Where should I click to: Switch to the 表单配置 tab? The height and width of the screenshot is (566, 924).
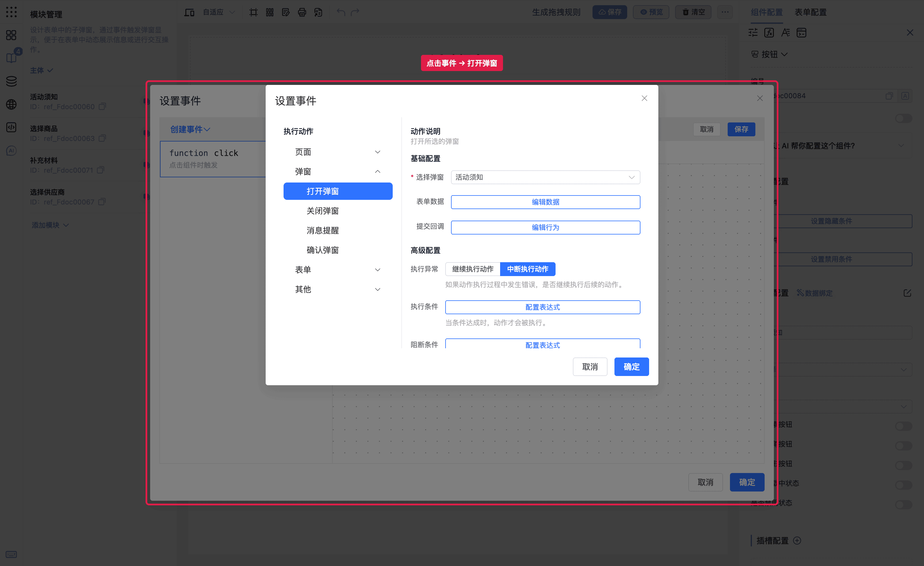810,12
